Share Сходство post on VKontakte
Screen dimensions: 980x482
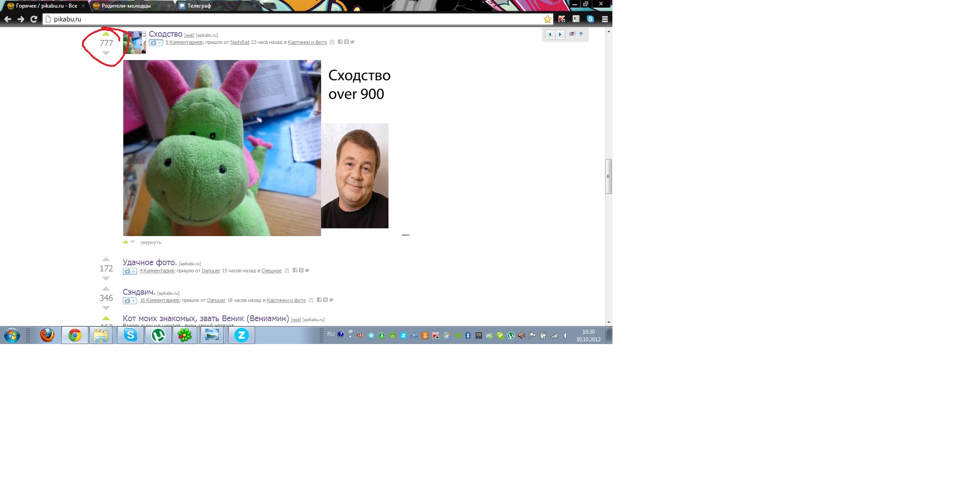[346, 42]
